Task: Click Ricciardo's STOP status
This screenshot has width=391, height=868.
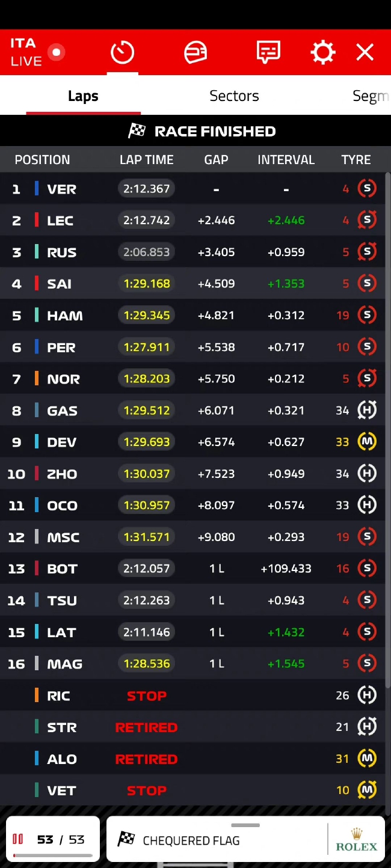Action: (146, 696)
